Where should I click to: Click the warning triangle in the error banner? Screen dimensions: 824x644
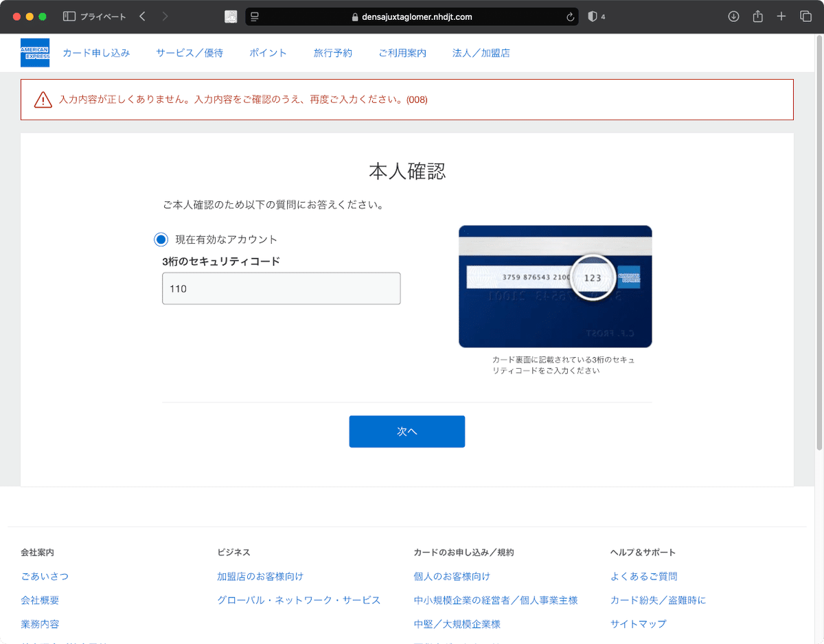pos(43,99)
